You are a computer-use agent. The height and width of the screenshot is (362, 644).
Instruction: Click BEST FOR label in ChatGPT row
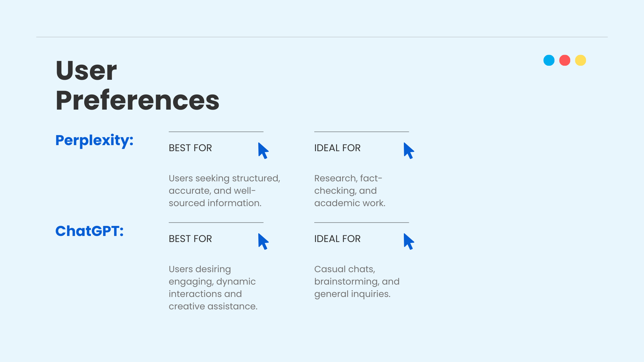tap(190, 239)
